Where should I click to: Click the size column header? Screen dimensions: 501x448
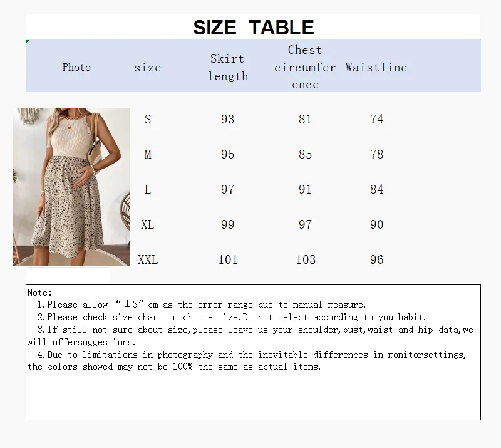tap(148, 67)
